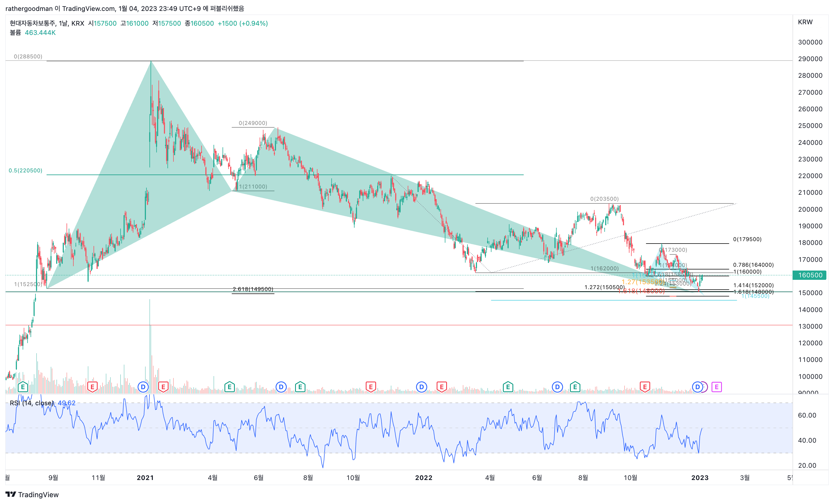Viewport: 834px width, 504px height.
Task: Select the 1(162000) Fibonacci label
Action: click(x=605, y=268)
